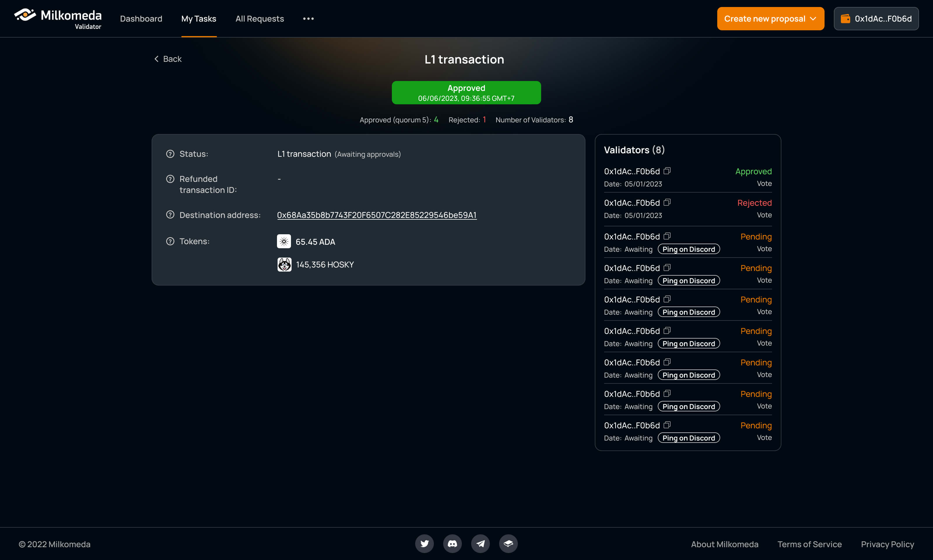The height and width of the screenshot is (560, 933).
Task: Go to All Requests tab
Action: (x=259, y=18)
